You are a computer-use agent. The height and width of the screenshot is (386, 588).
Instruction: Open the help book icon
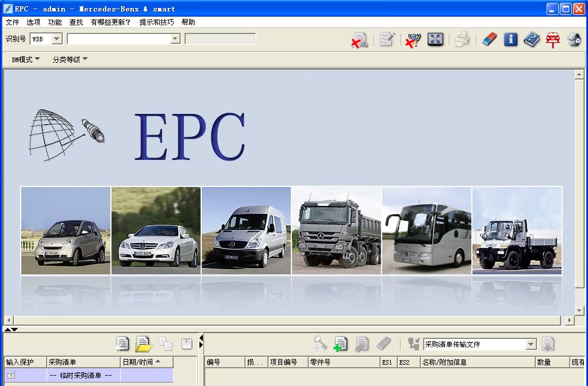pyautogui.click(x=532, y=40)
